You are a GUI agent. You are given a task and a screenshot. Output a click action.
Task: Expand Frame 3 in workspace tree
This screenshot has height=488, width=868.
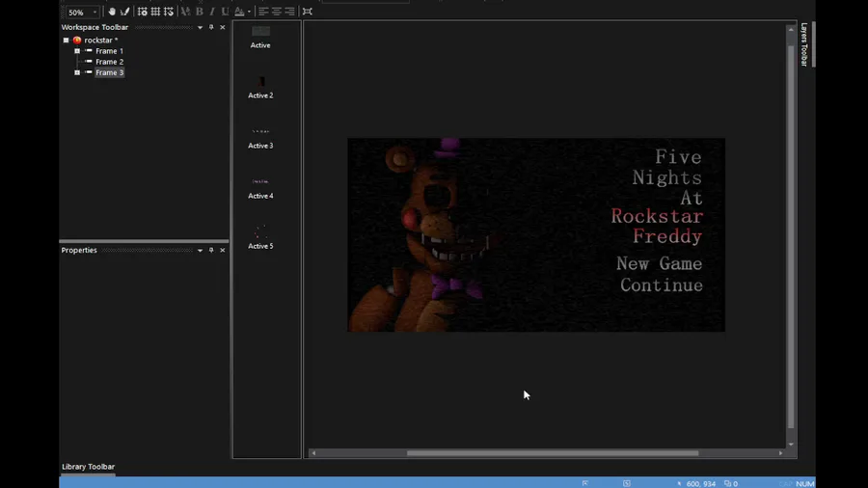click(x=77, y=72)
